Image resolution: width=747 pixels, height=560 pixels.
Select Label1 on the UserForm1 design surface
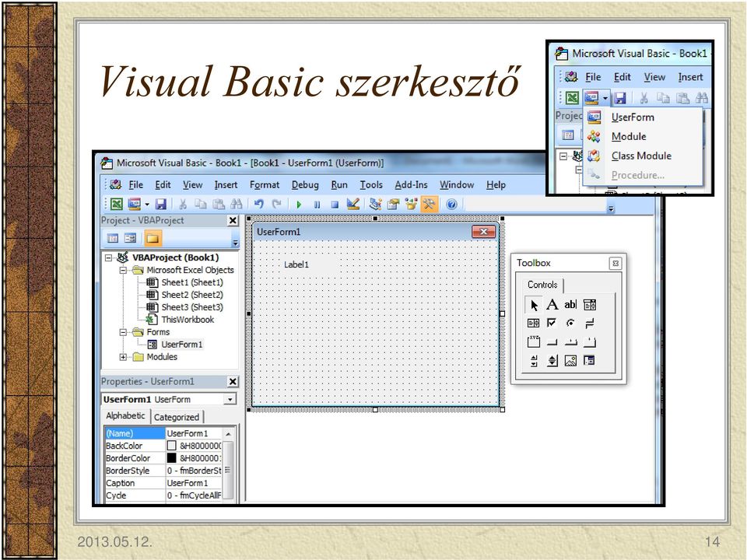296,264
